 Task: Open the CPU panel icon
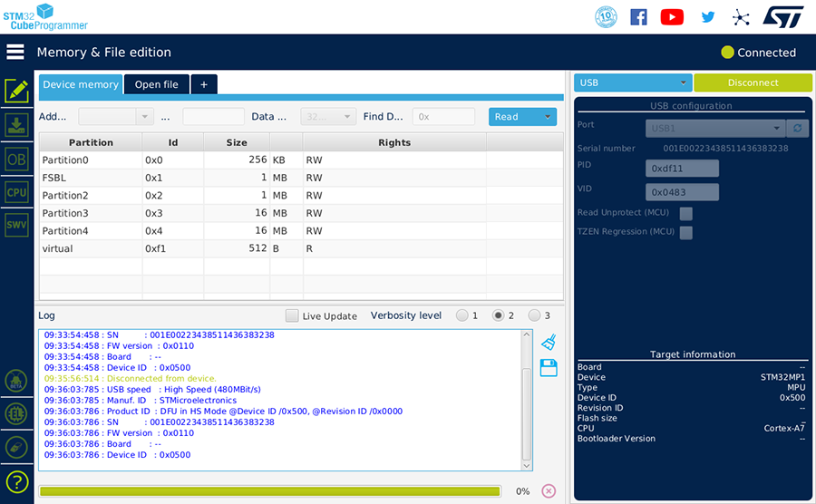pos(16,192)
